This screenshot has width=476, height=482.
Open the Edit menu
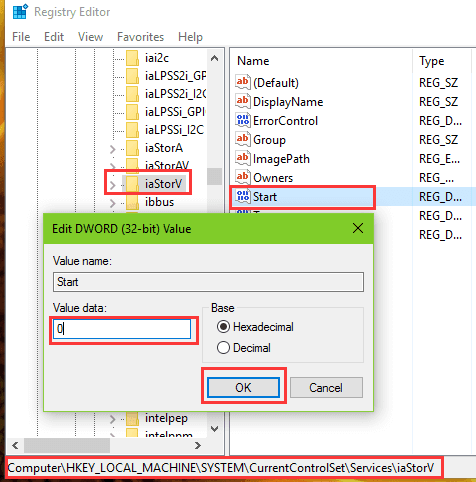(x=54, y=37)
